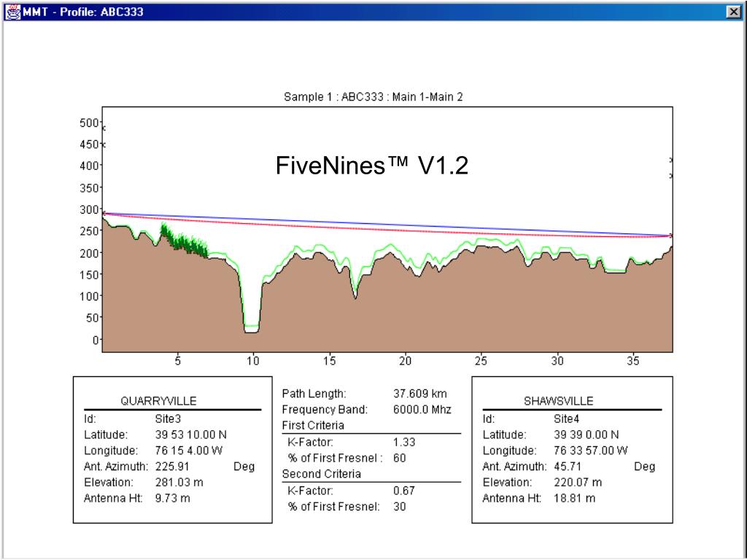Image resolution: width=747 pixels, height=560 pixels.
Task: Click the Second Criteria heading
Action: pyautogui.click(x=322, y=474)
